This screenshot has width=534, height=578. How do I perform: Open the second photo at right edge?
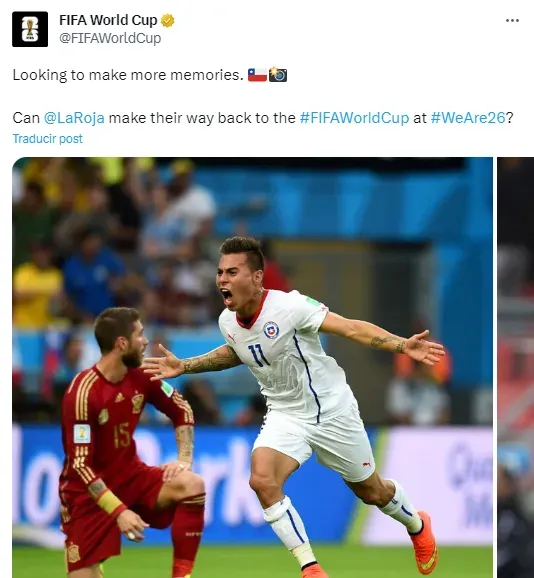(516, 368)
